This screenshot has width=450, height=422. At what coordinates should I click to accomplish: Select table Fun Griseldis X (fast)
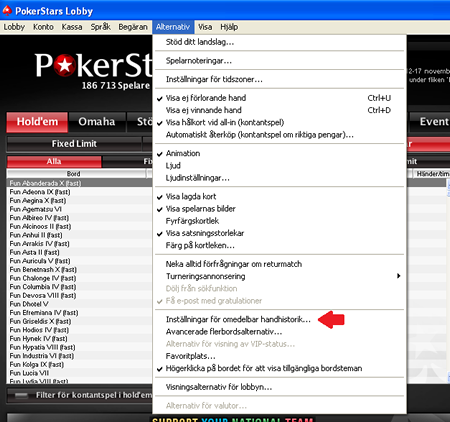pos(79,322)
